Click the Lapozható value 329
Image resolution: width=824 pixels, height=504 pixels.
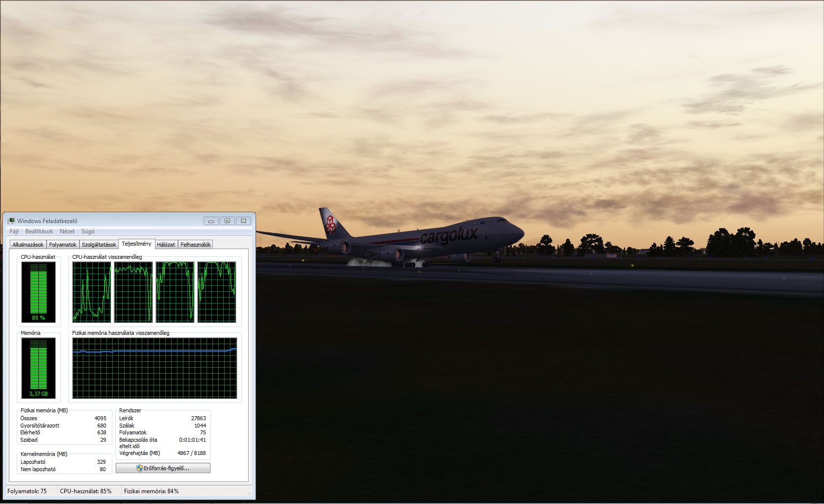click(102, 462)
